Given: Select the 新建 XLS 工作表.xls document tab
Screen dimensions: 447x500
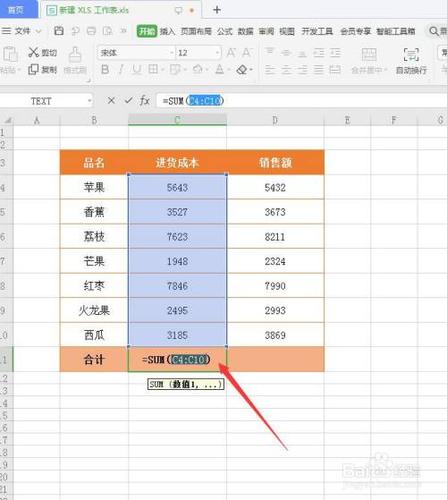Looking at the screenshot, I should click(x=121, y=10).
